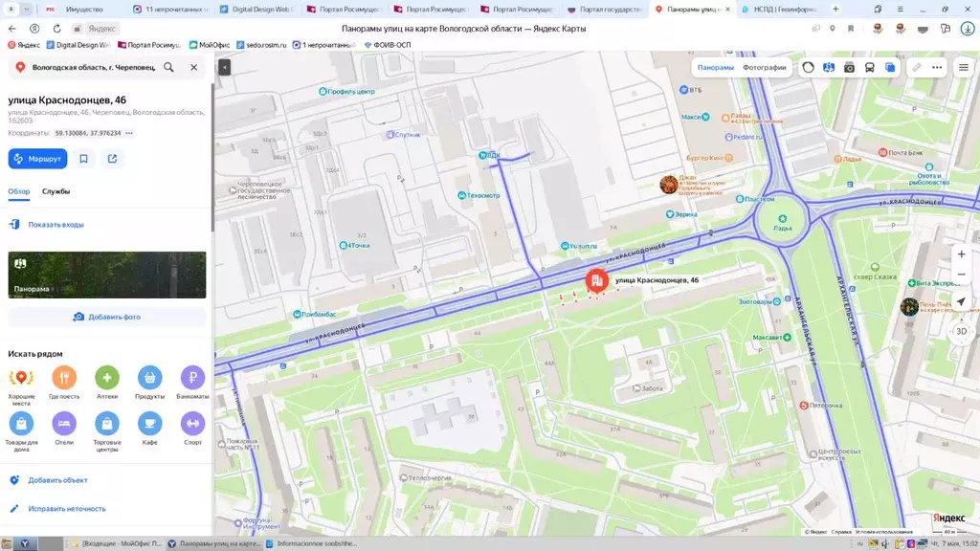
Task: Toggle the Фотографии layer on the map
Action: point(764,68)
